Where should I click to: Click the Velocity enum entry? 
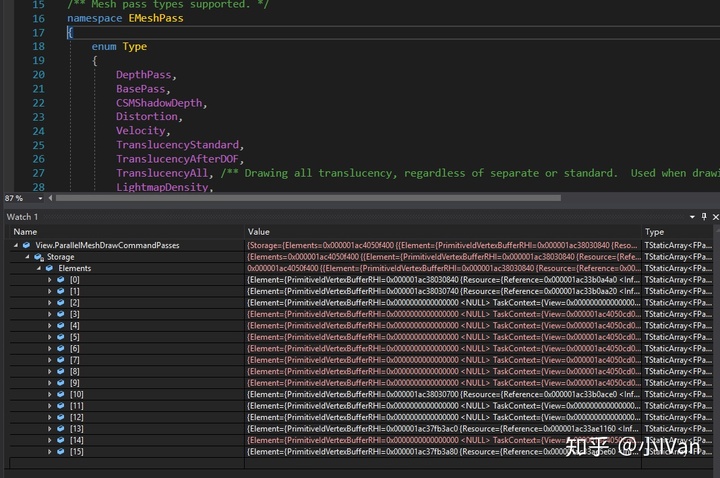141,131
